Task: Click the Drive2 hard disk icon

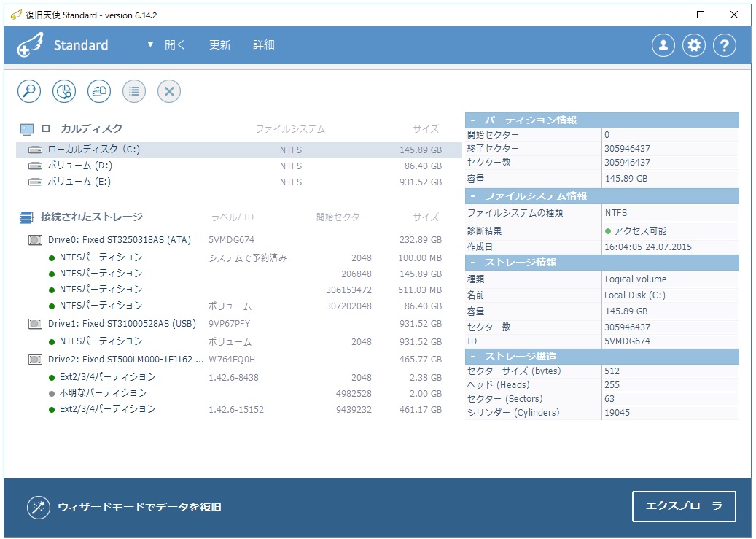Action: [x=35, y=360]
